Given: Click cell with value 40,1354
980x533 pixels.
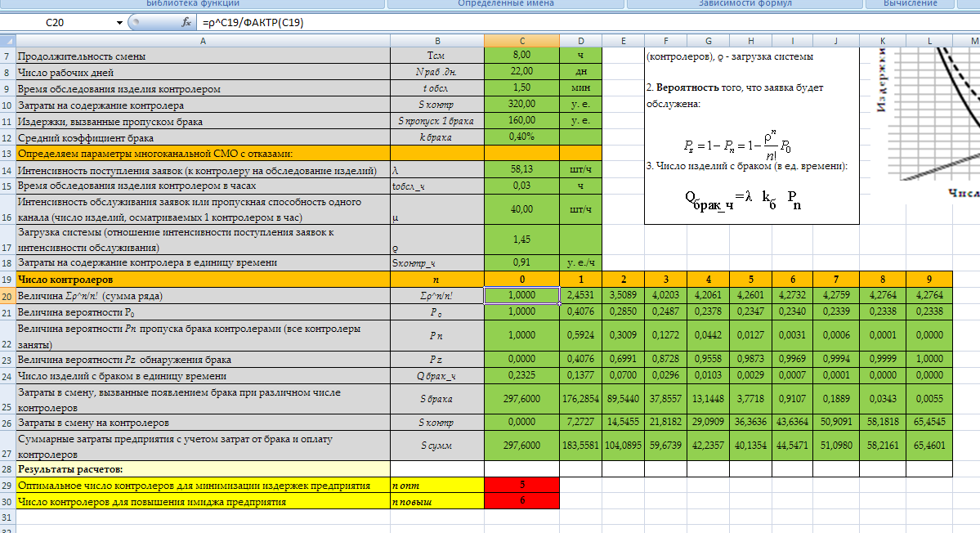Looking at the screenshot, I should click(750, 446).
